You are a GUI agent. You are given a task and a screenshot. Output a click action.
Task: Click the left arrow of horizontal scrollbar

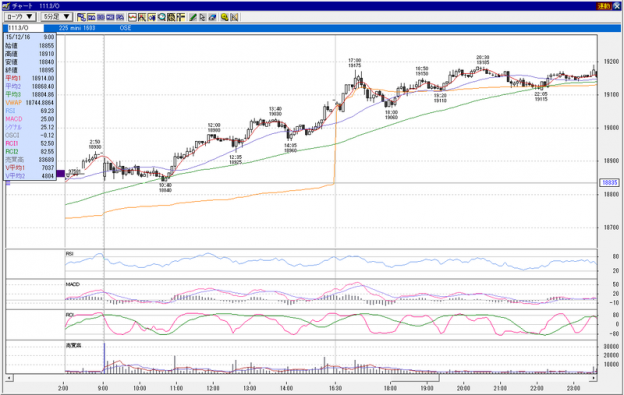coord(10,377)
